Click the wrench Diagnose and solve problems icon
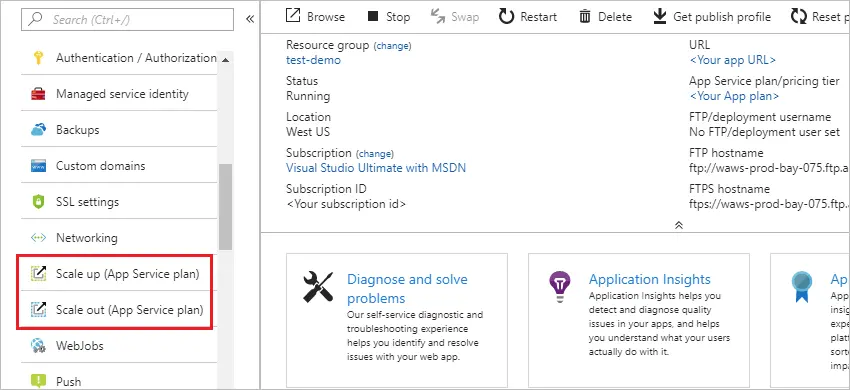850x390 pixels. click(318, 287)
